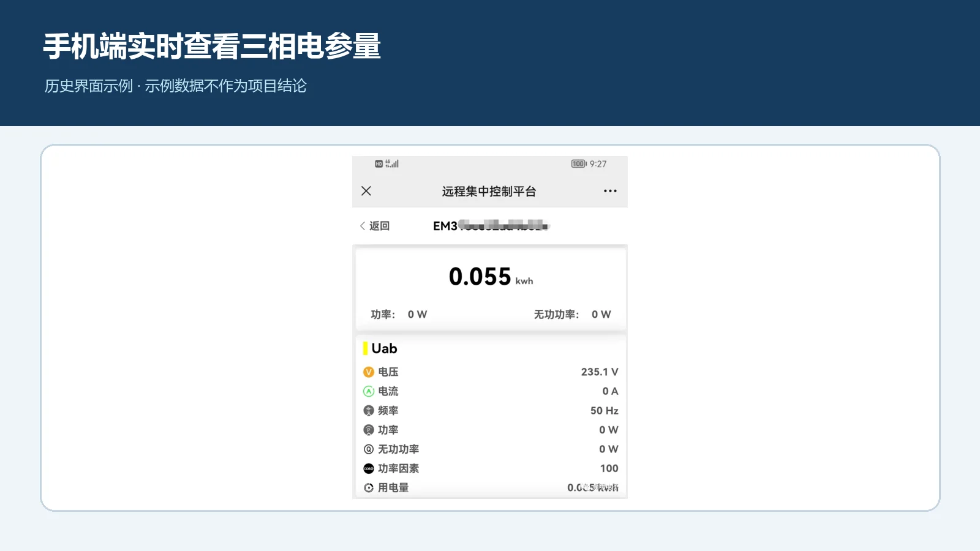
Task: Click the frequency icon beside 频率
Action: point(369,411)
